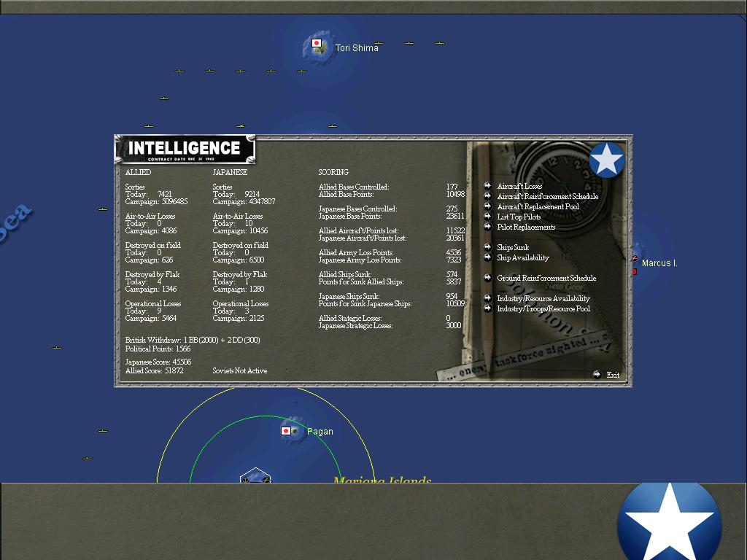Click the Japanese Army Loss Points value 7323
747x560 pixels.
[x=453, y=260]
